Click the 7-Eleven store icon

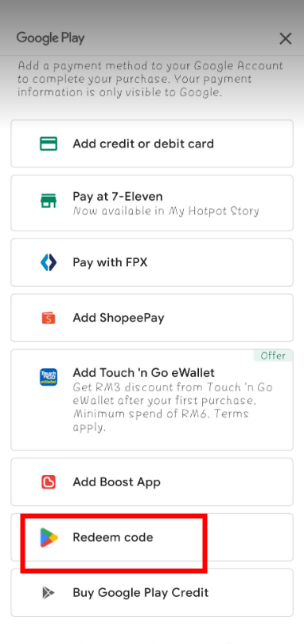pos(49,201)
